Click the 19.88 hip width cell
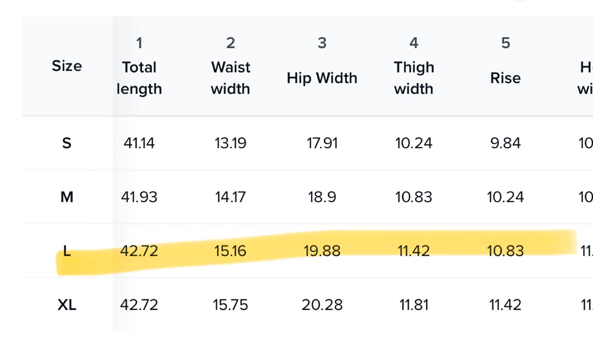 pyautogui.click(x=322, y=251)
